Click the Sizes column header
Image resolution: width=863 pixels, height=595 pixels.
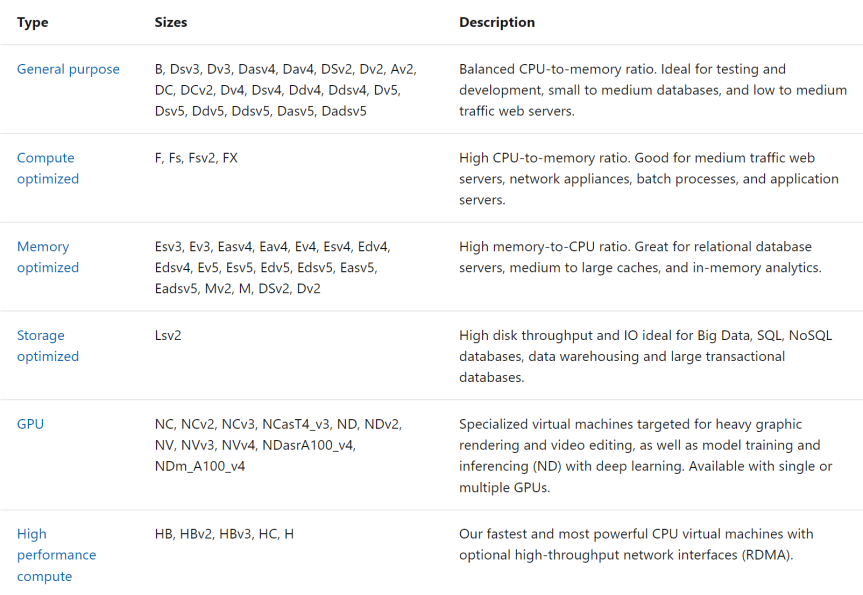coord(171,22)
